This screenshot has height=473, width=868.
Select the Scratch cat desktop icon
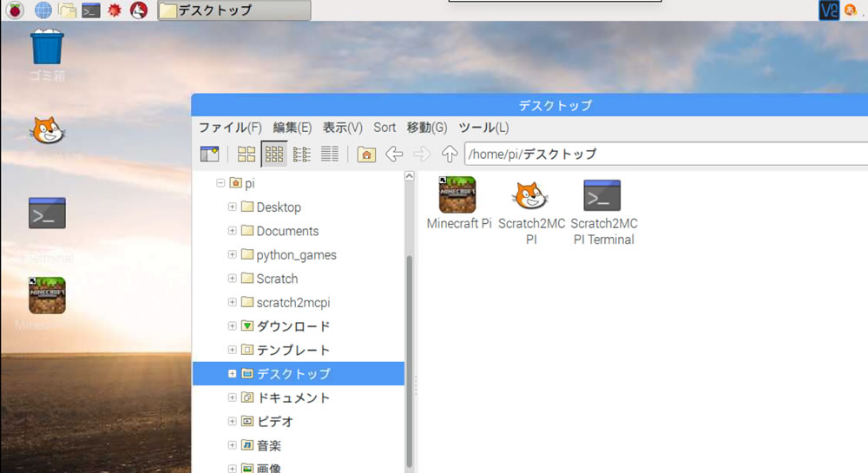(x=47, y=131)
